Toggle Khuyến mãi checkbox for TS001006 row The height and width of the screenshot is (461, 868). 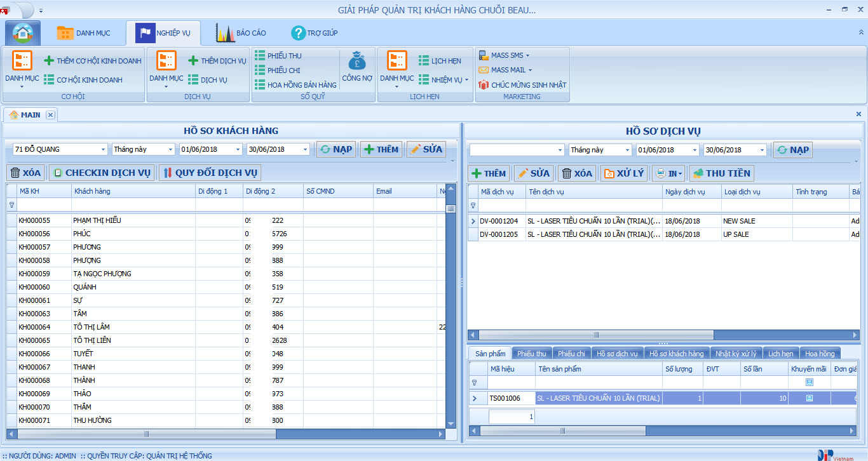(809, 398)
